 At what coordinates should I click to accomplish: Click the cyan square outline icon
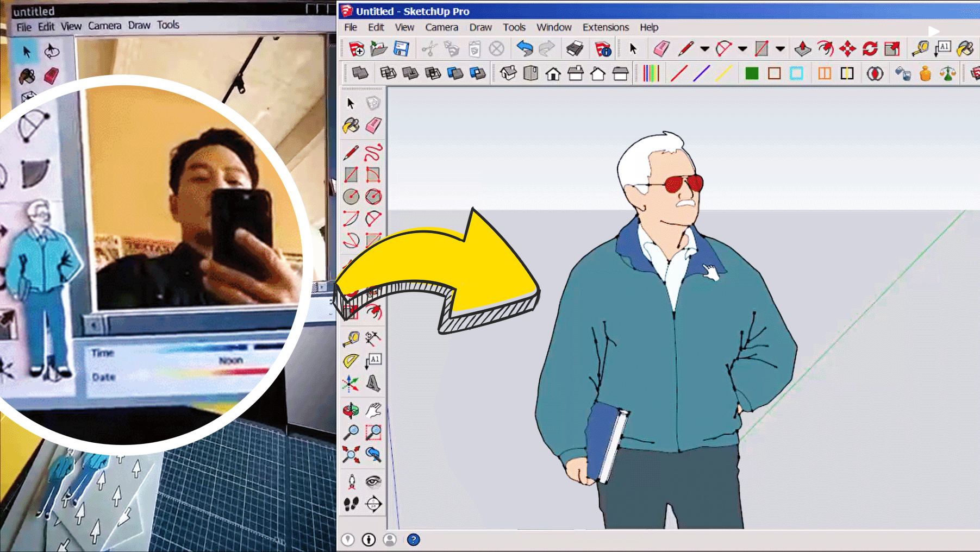pos(796,73)
